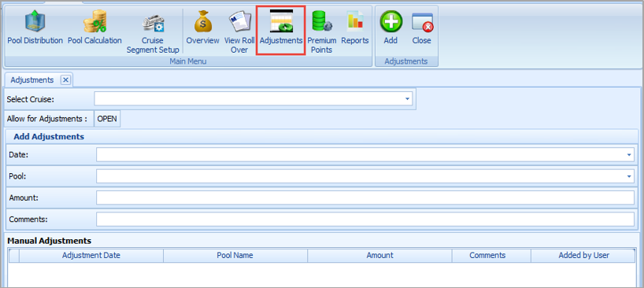Open the Pool Distribution module

click(x=35, y=28)
